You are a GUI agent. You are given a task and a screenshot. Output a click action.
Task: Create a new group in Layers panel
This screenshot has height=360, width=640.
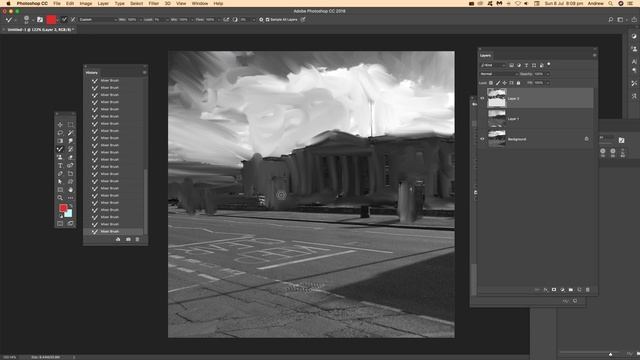pyautogui.click(x=571, y=290)
